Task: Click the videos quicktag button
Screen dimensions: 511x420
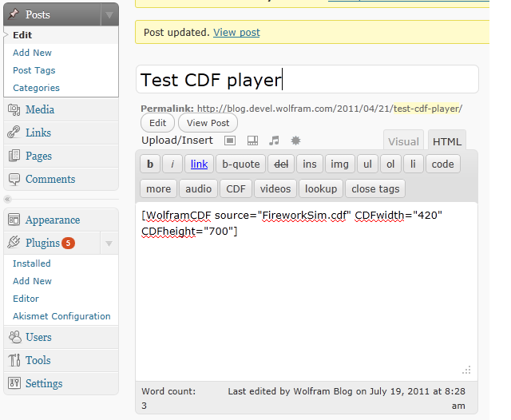Action: 275,188
